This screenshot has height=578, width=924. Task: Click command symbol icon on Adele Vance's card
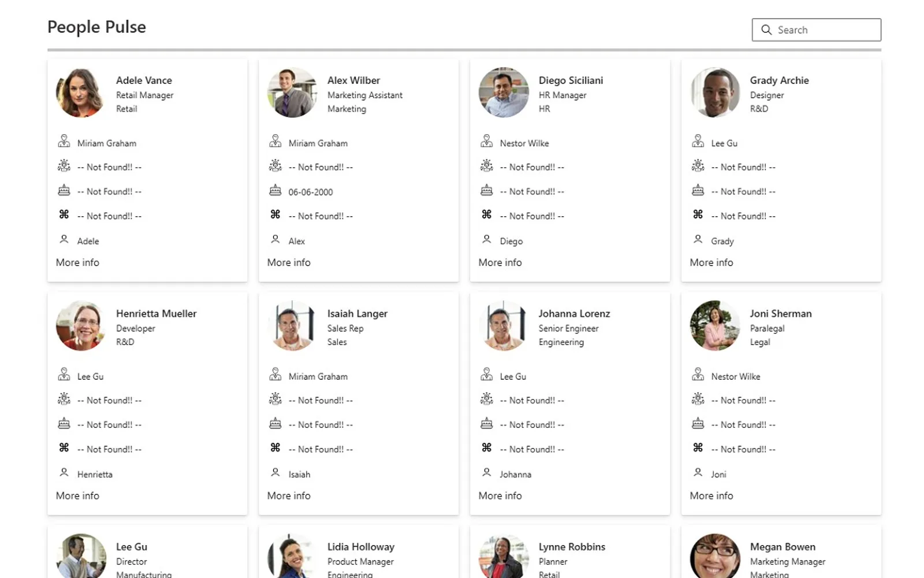point(64,214)
